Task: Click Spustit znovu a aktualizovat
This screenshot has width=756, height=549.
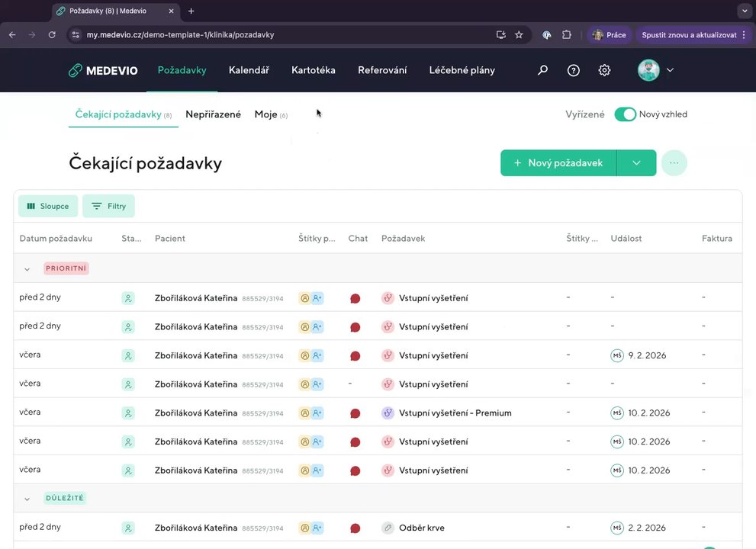Action: click(693, 35)
